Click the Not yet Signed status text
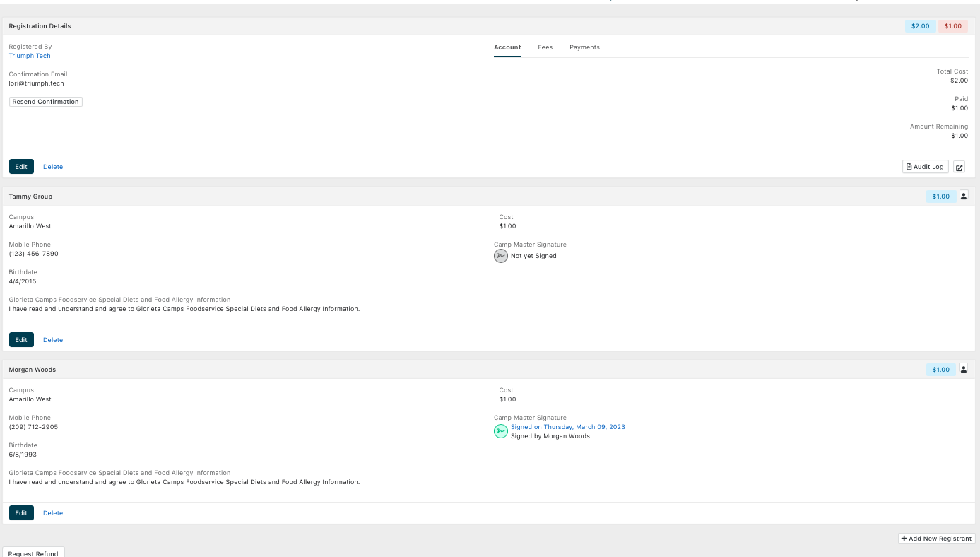 pos(533,256)
